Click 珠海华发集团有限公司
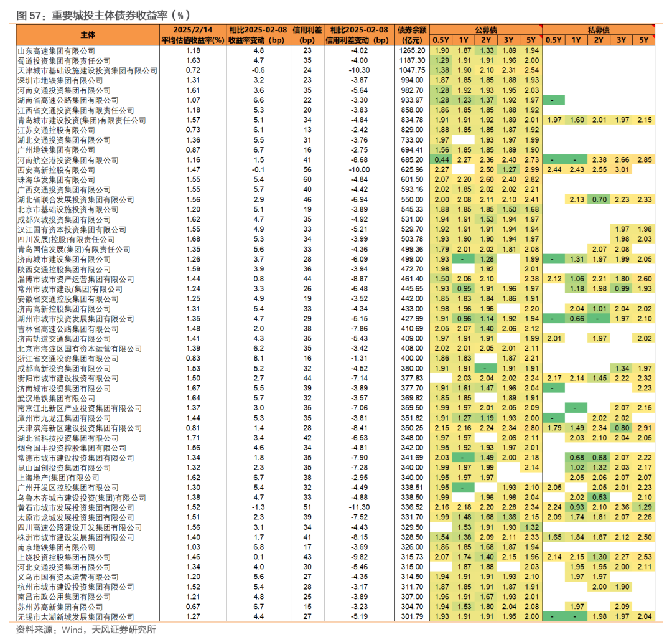Image resolution: width=672 pixels, height=642 pixels. click(56, 180)
